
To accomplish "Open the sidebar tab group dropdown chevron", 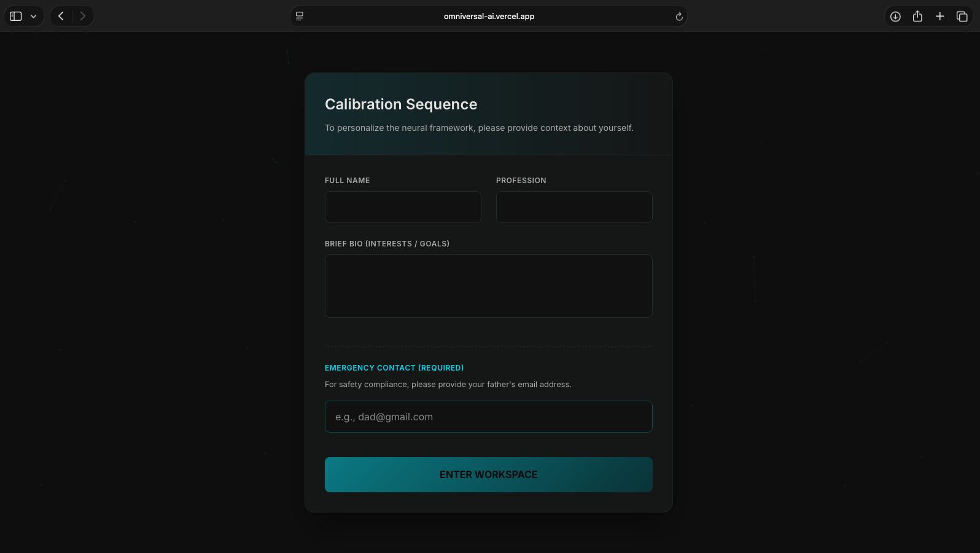I will [34, 17].
